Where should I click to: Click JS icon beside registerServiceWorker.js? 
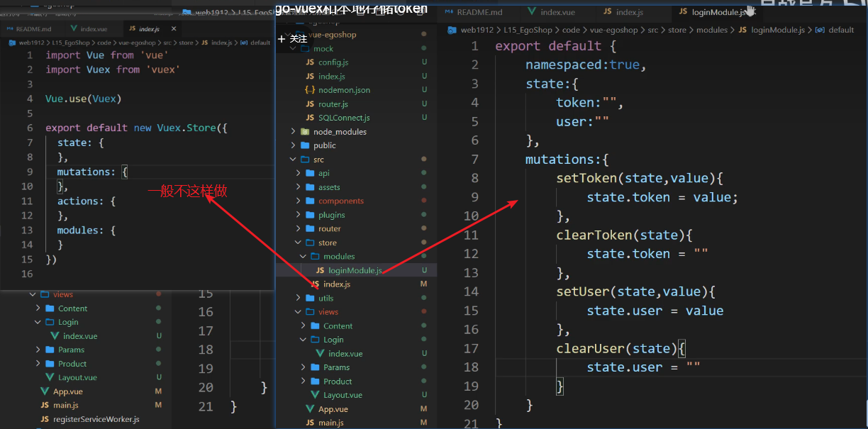pyautogui.click(x=45, y=419)
